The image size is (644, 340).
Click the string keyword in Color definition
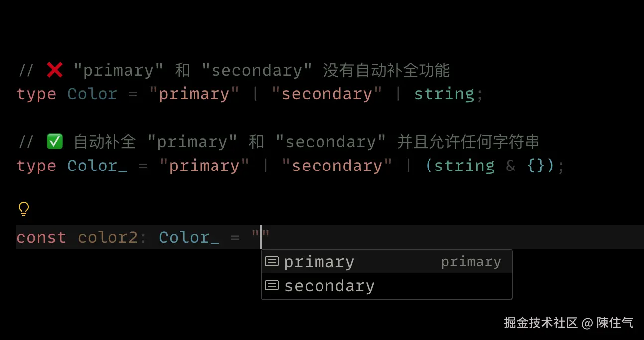[444, 94]
